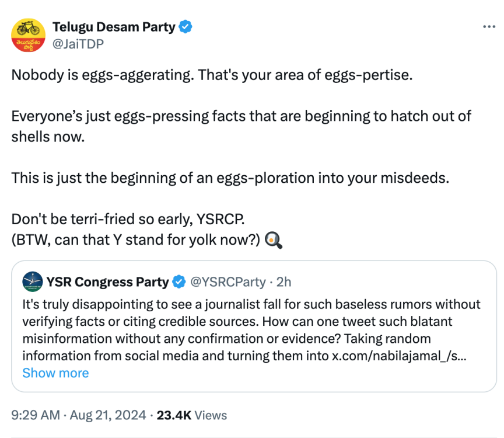Click the 2h timestamp on quoted tweet
Screen dimensions: 504x438
point(284,282)
